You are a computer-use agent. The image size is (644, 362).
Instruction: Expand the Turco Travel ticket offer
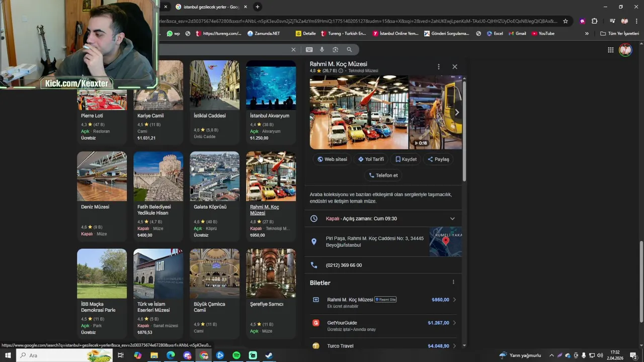click(x=383, y=345)
